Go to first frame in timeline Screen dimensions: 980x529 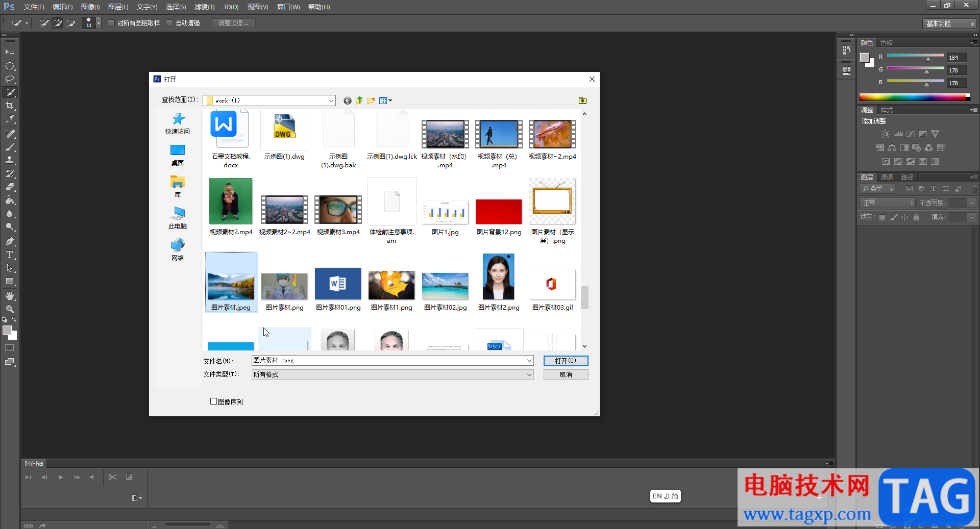(29, 477)
